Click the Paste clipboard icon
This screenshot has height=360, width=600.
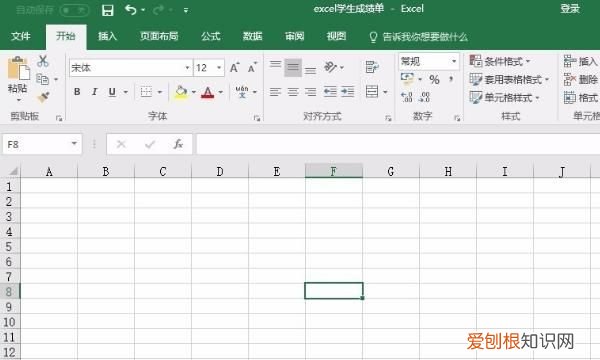(18, 69)
